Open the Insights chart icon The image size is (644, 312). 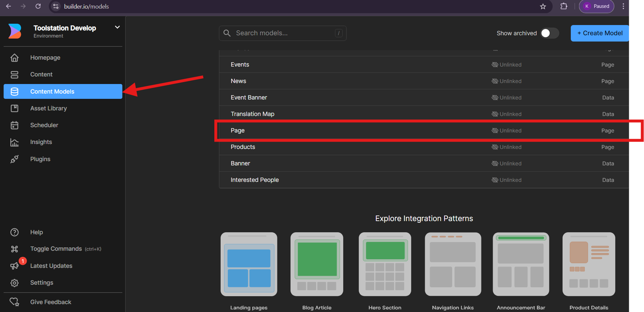[x=15, y=142]
